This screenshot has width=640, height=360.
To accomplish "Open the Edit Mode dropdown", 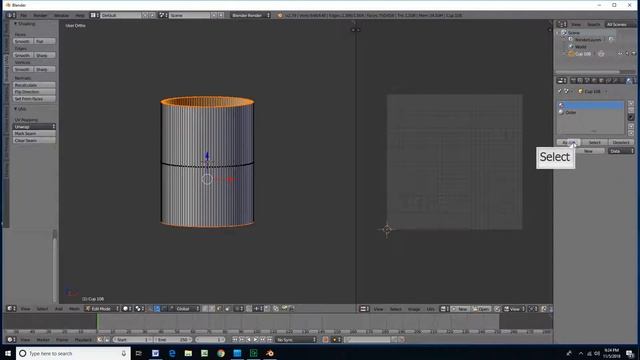I will [102, 309].
